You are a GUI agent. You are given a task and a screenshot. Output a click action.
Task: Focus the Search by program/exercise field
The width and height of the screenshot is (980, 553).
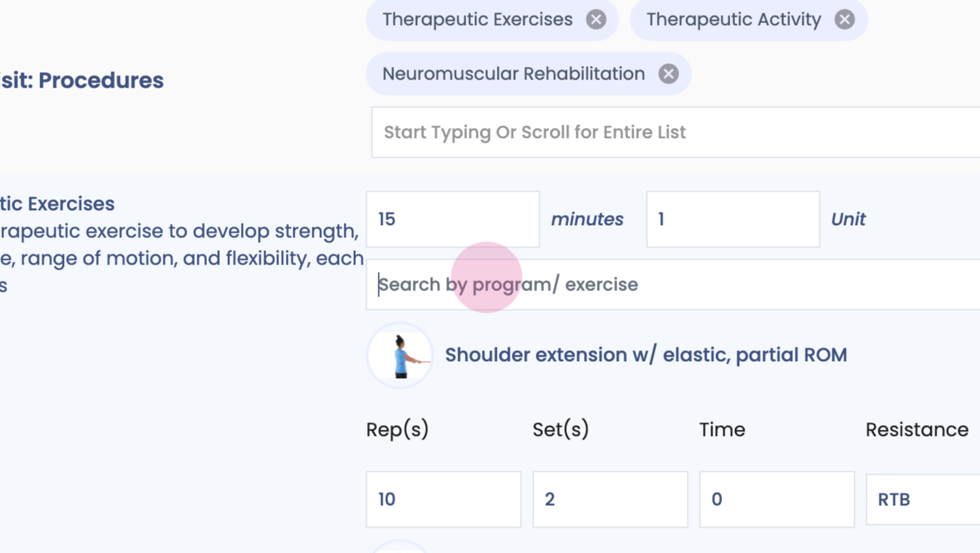pyautogui.click(x=674, y=284)
